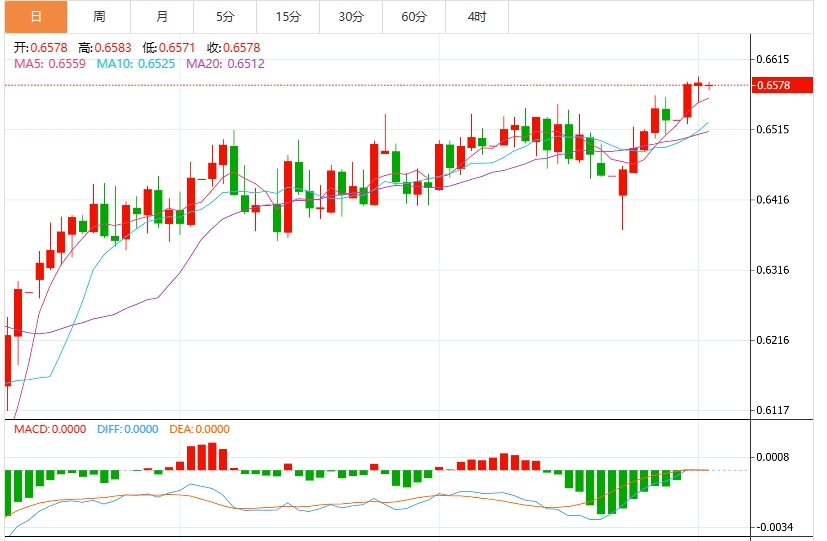Click the MACD:0.0000 indicator label
Screen dimensions: 827x541
[x=50, y=429]
